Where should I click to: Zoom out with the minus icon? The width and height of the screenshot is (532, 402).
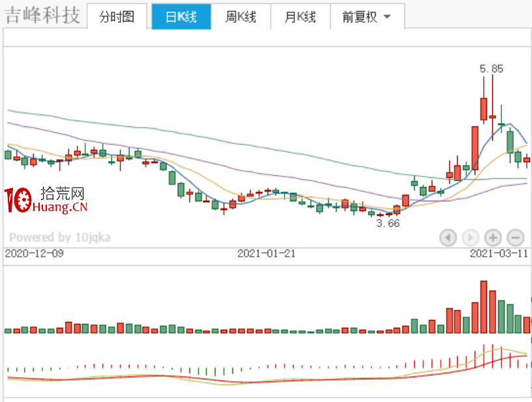click(515, 237)
